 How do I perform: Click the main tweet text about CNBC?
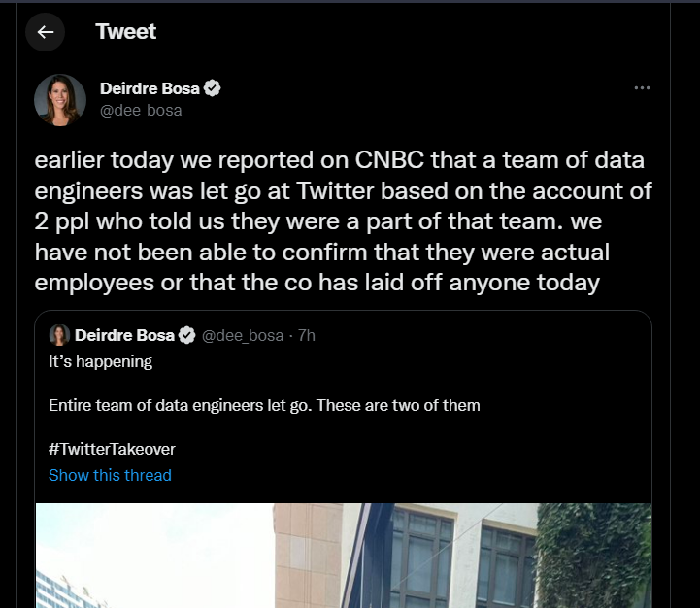(343, 221)
